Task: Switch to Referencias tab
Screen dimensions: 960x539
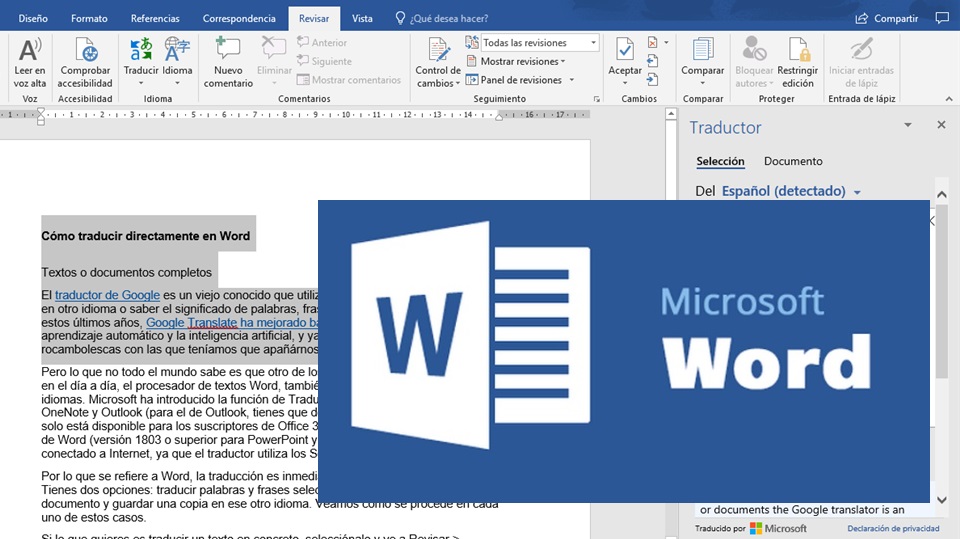Action: (x=155, y=18)
